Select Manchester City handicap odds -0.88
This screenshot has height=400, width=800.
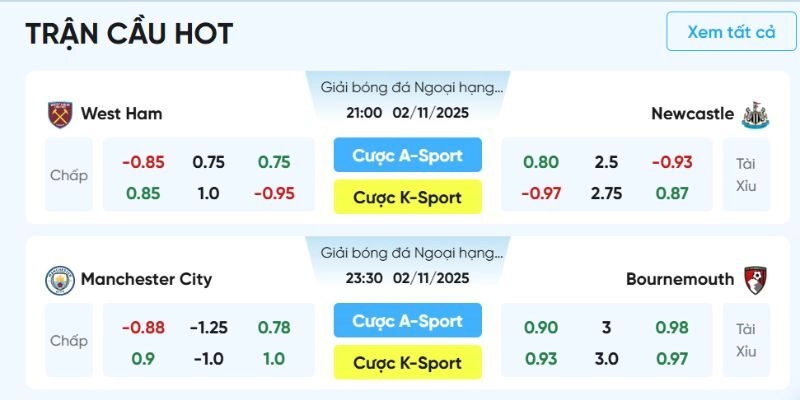(143, 328)
